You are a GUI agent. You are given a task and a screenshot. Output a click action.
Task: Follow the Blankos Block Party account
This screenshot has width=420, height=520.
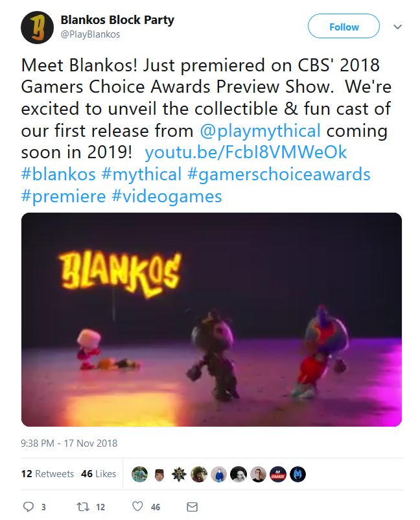coord(344,26)
